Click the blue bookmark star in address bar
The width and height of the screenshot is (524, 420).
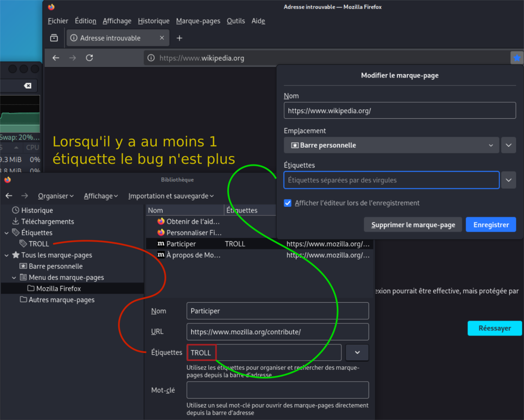click(x=517, y=58)
